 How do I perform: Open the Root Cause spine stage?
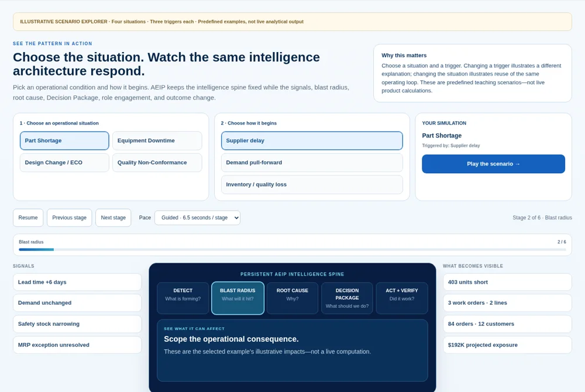point(292,298)
